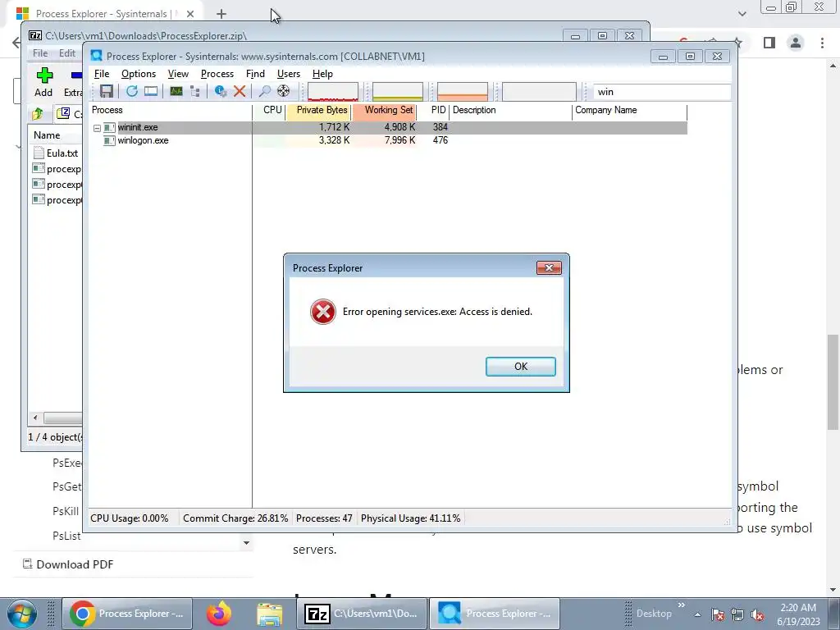Open the Find menu
This screenshot has width=840, height=630.
pos(255,74)
